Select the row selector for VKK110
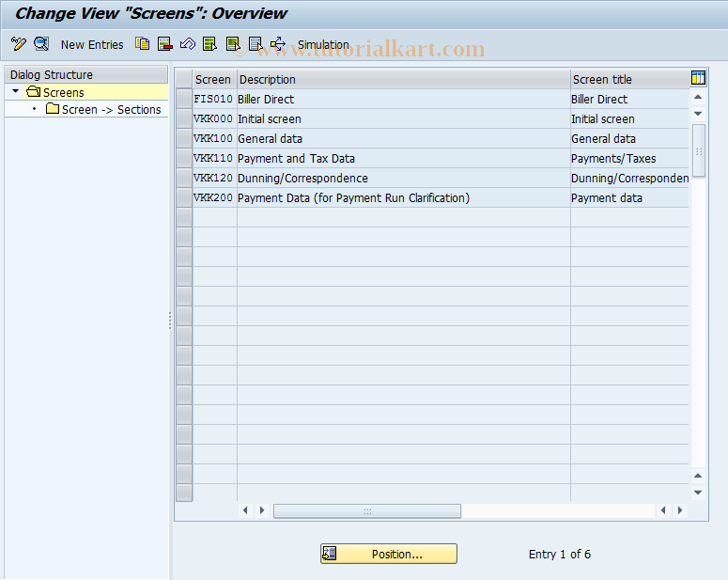 pos(184,159)
